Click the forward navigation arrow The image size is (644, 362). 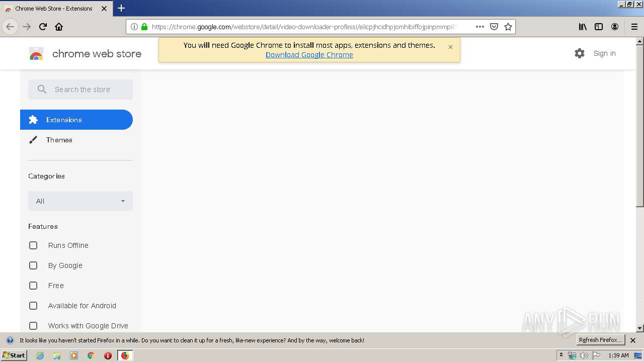(x=27, y=27)
